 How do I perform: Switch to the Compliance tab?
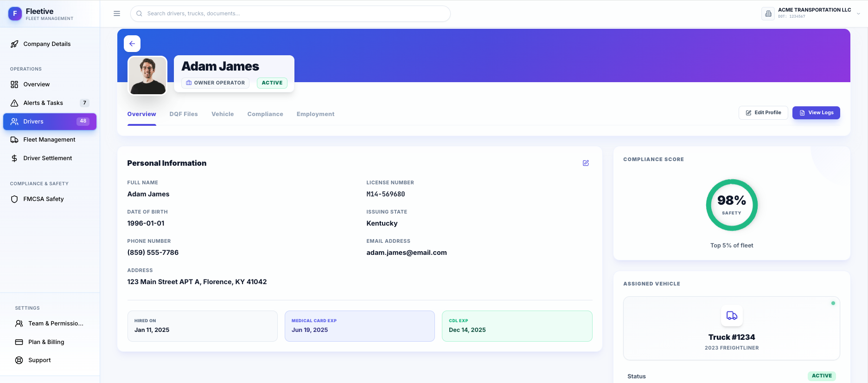[x=265, y=114]
